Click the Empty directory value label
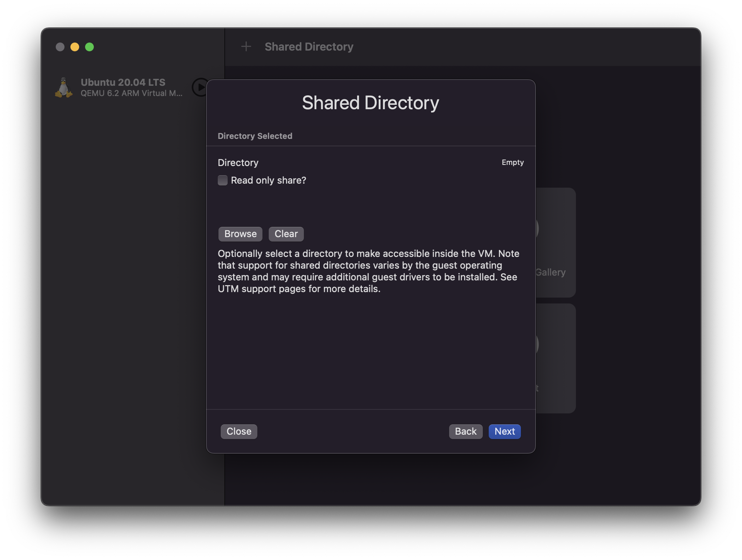The width and height of the screenshot is (742, 560). click(512, 162)
